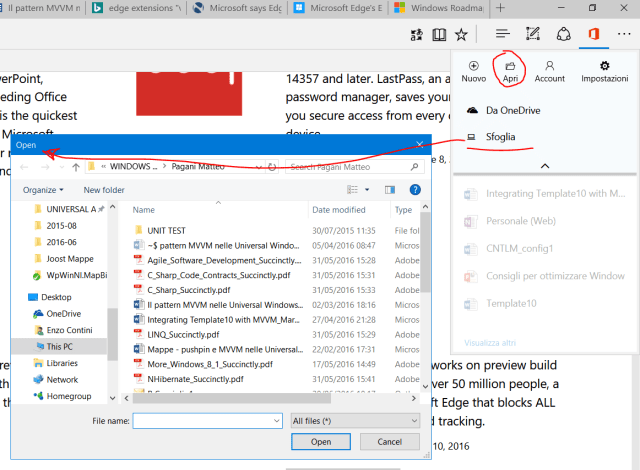This screenshot has width=640, height=470.
Task: Switch to Windows Roadmap tab
Action: pyautogui.click(x=439, y=8)
